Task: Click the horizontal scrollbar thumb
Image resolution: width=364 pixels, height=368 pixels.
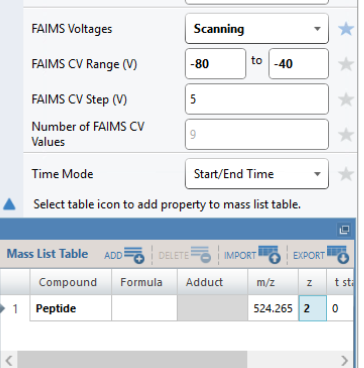Action: click(x=132, y=360)
